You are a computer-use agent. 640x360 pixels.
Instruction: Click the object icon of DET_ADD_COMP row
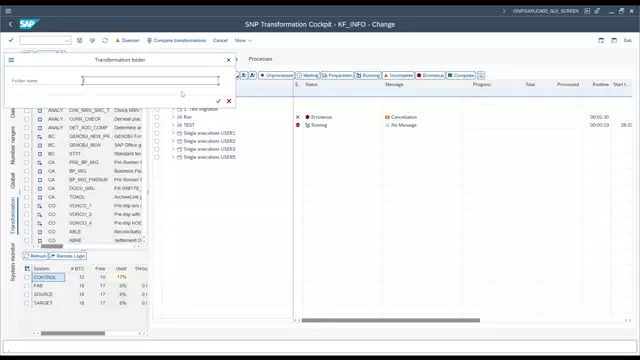[x=40, y=128]
